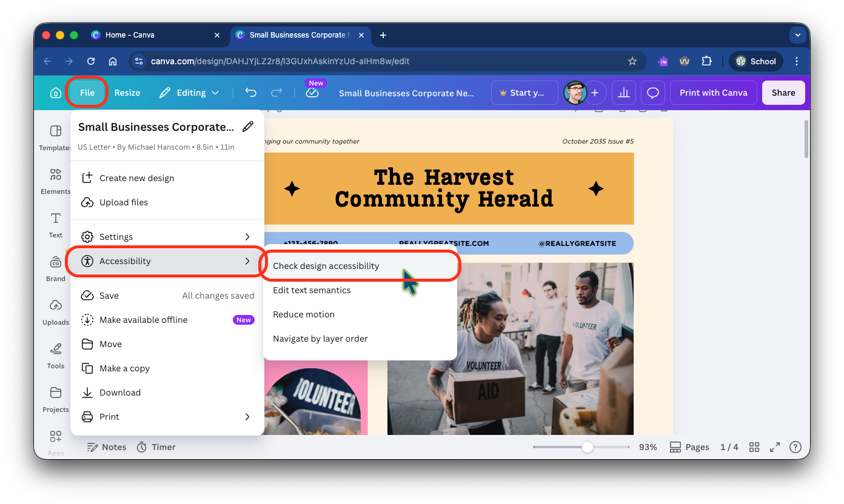Click The Harvest Community Herald headline
Screen dimensions: 844x504
[444, 188]
